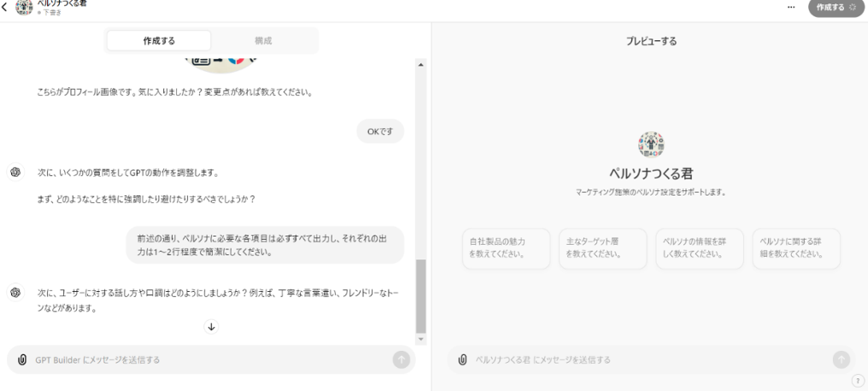
Task: Switch to the 作成する tab
Action: tap(159, 40)
